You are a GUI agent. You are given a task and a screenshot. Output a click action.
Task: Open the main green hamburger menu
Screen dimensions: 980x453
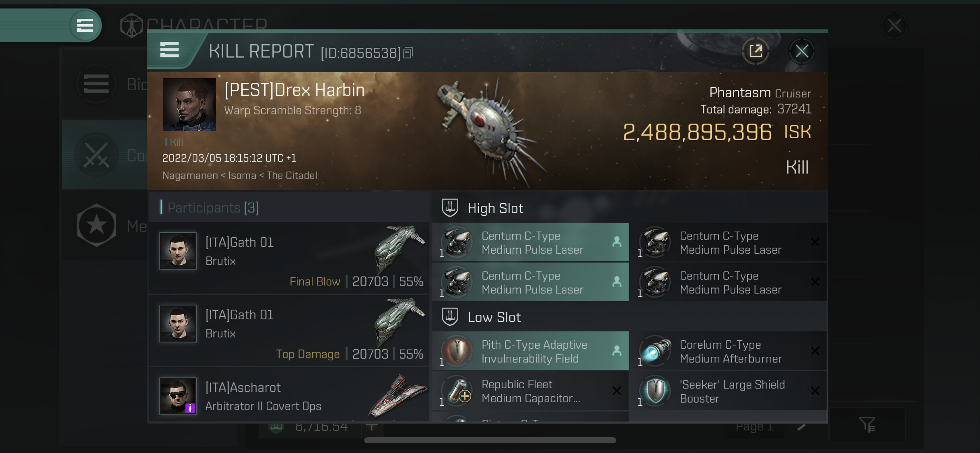pyautogui.click(x=85, y=25)
